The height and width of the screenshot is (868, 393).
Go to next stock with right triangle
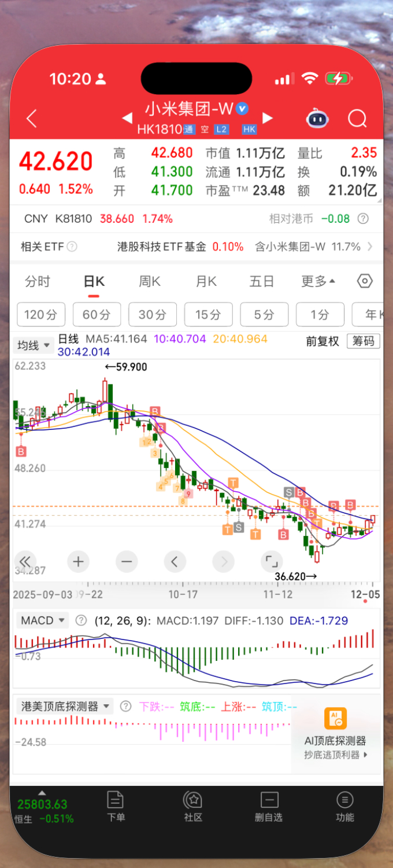[267, 118]
